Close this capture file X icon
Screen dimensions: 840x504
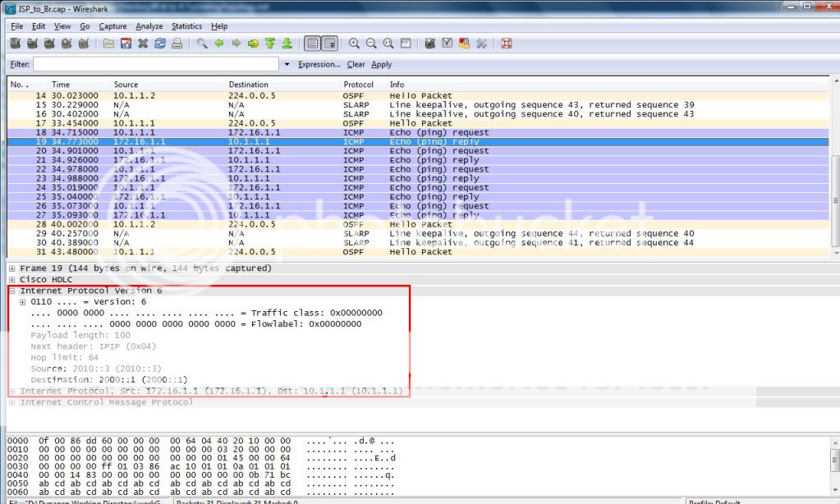[143, 44]
